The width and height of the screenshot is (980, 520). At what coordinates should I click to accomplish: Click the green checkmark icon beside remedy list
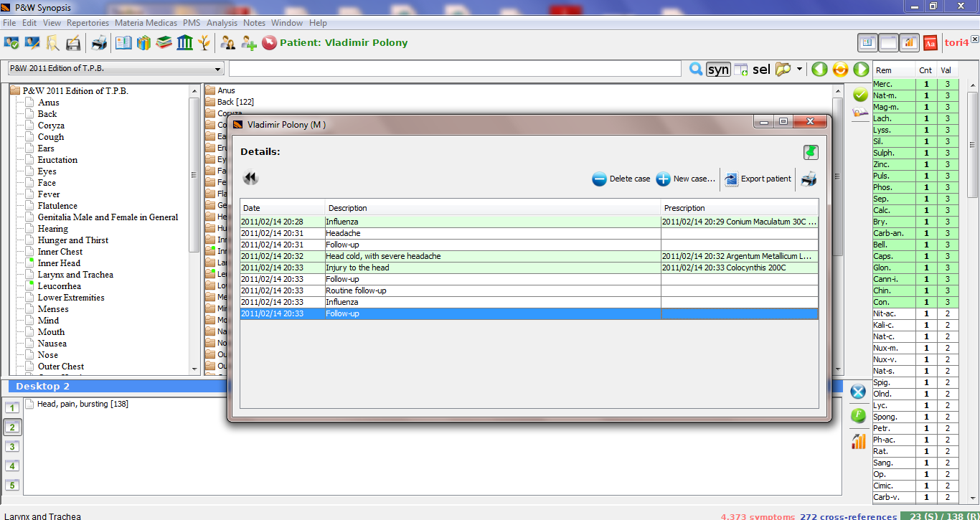(860, 95)
